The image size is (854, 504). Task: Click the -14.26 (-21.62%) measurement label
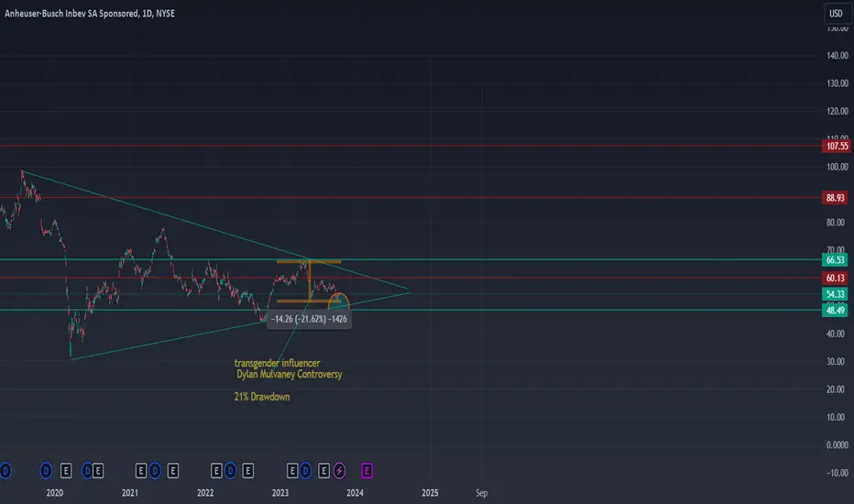pyautogui.click(x=309, y=319)
